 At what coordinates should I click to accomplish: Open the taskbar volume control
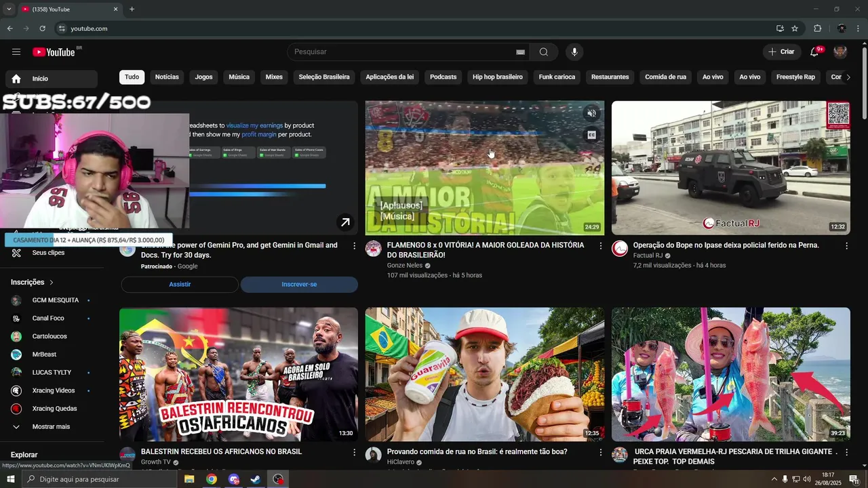coord(806,479)
